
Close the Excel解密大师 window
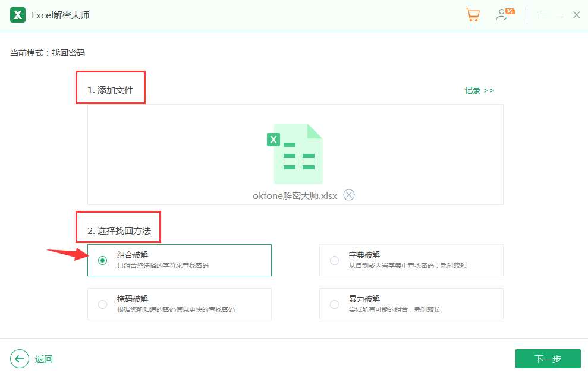point(577,15)
